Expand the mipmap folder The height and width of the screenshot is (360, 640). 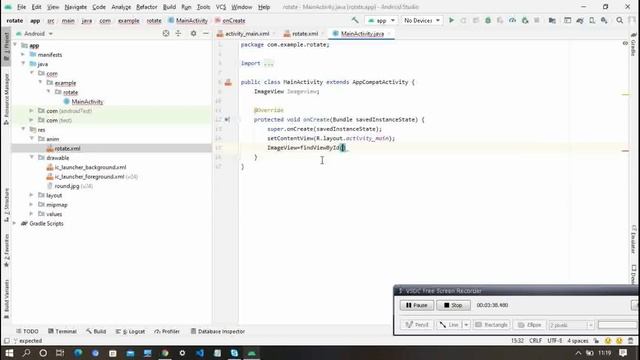[31, 204]
